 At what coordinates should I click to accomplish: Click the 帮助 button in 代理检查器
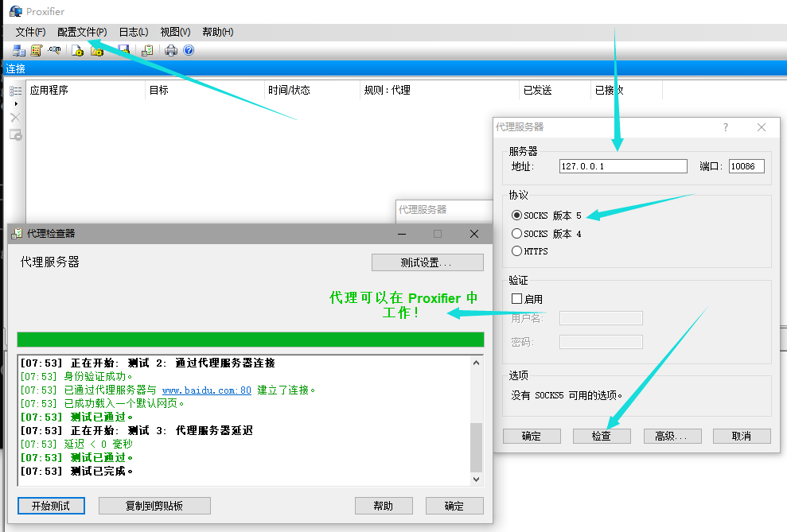tap(384, 506)
